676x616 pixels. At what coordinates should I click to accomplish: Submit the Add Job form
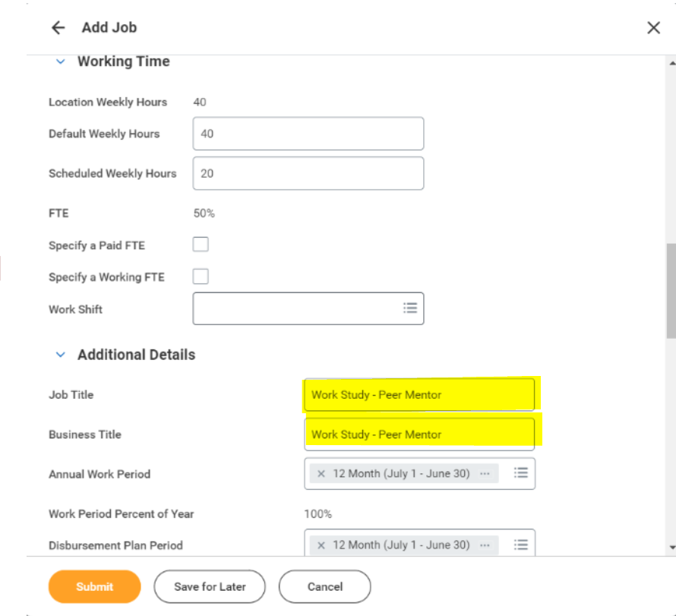click(95, 586)
